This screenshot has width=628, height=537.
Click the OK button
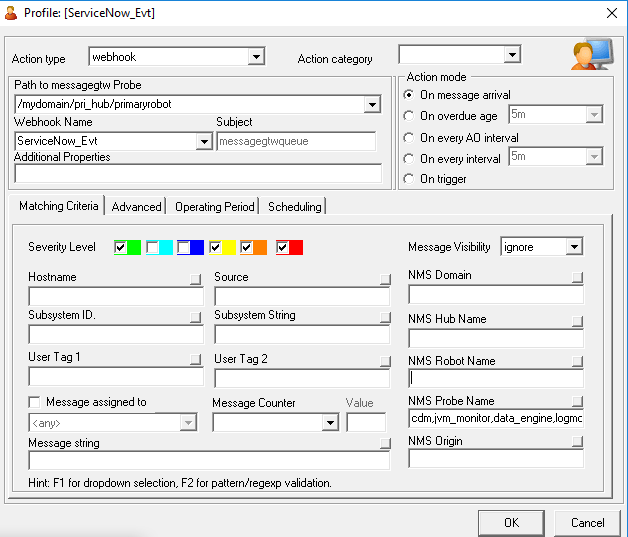(x=511, y=522)
